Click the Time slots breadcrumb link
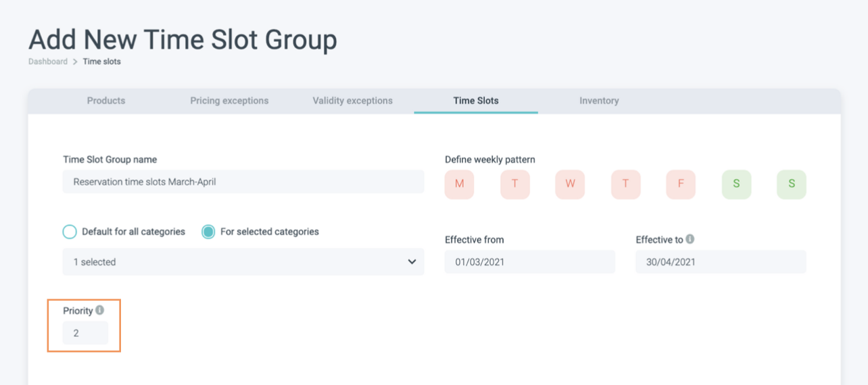Image resolution: width=868 pixels, height=385 pixels. (102, 61)
